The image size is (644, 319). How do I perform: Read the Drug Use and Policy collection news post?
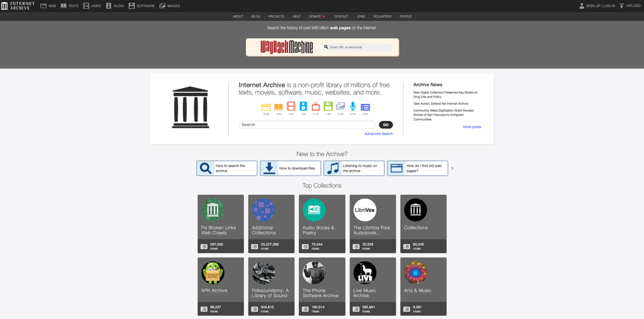446,94
